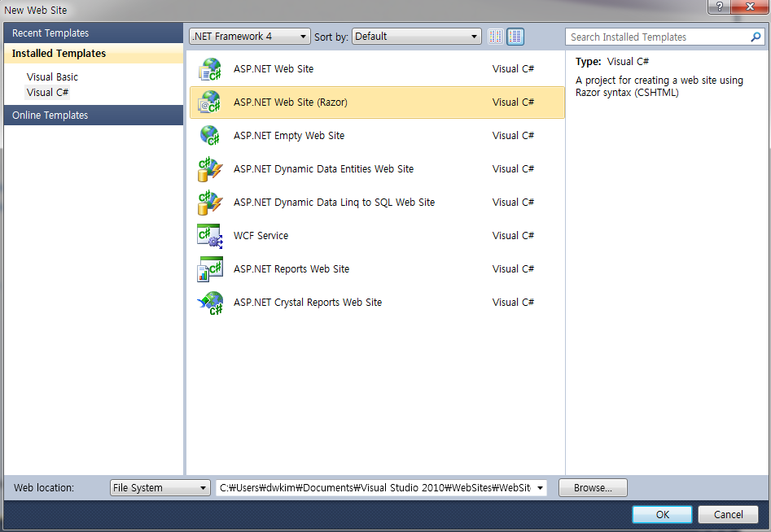Choose the Crystal Reports Web Site icon
The image size is (771, 532).
tap(210, 303)
